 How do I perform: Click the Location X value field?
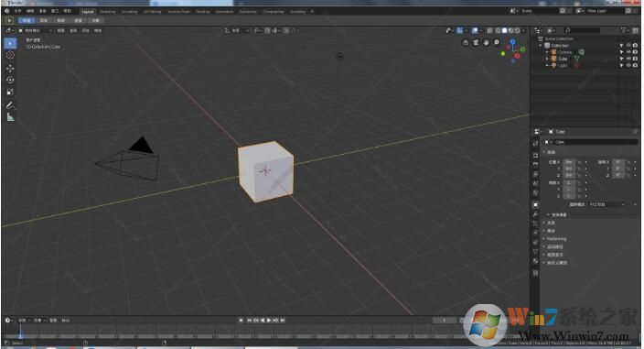click(569, 162)
